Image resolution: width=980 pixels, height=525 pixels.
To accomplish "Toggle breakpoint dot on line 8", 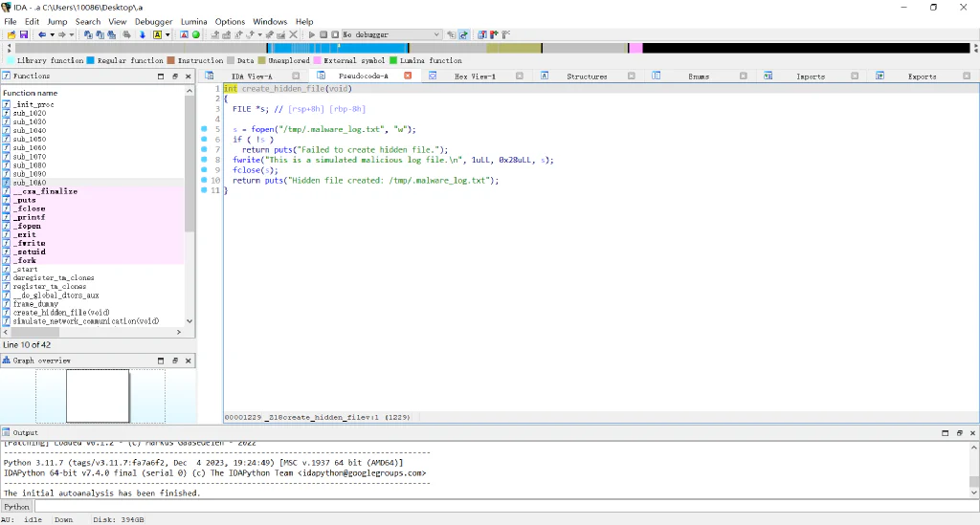I will (204, 160).
